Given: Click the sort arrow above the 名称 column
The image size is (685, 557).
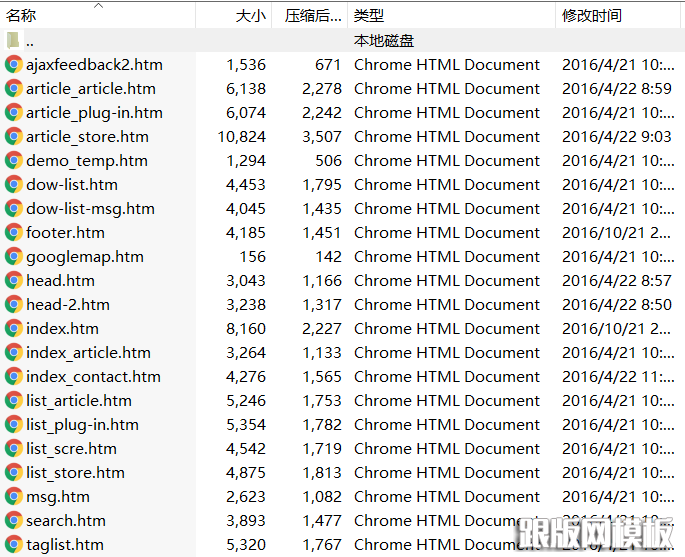Looking at the screenshot, I should click(98, 6).
